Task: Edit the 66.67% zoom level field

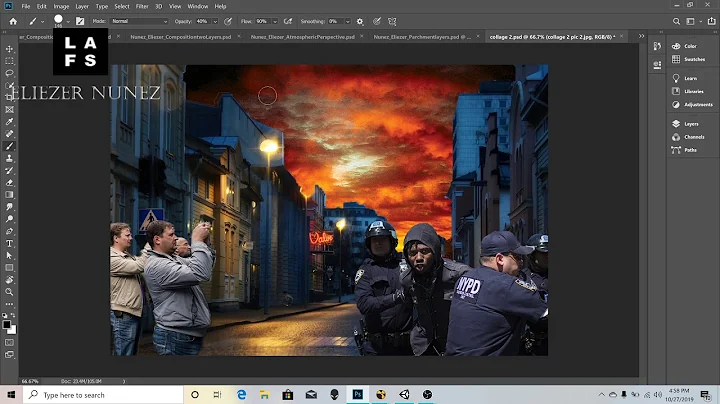Action: 30,381
